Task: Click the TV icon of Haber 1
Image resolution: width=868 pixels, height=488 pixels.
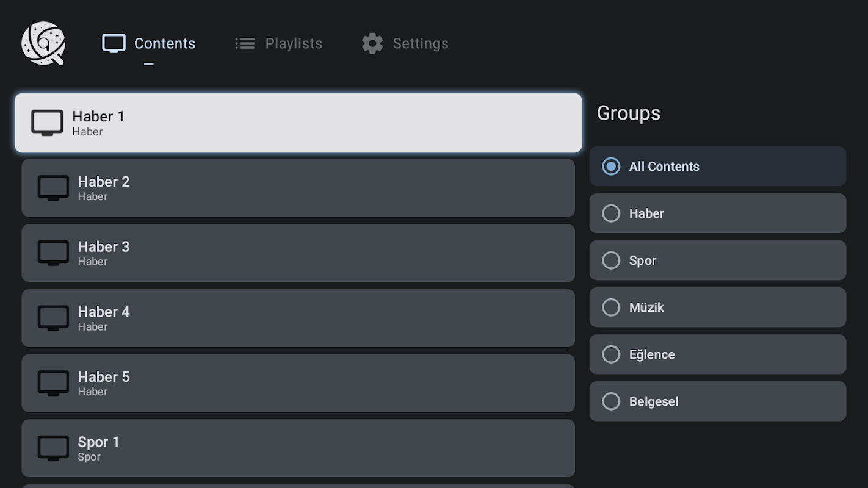Action: tap(47, 123)
